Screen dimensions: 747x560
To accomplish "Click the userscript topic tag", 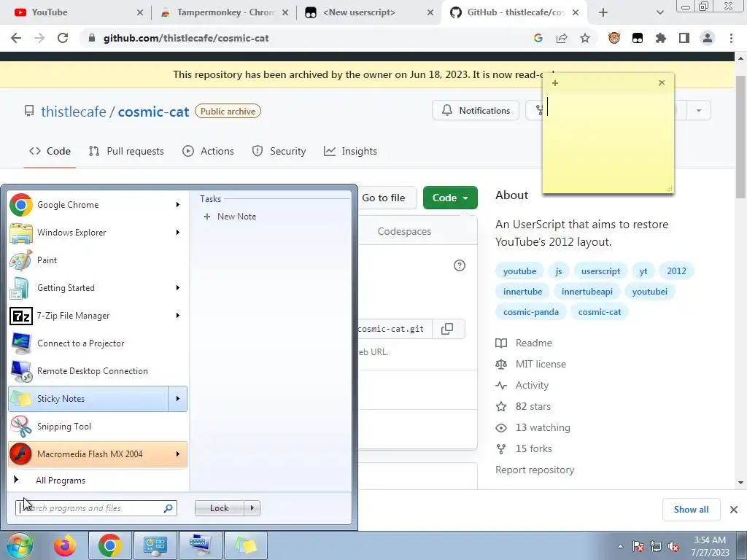I will pyautogui.click(x=600, y=271).
